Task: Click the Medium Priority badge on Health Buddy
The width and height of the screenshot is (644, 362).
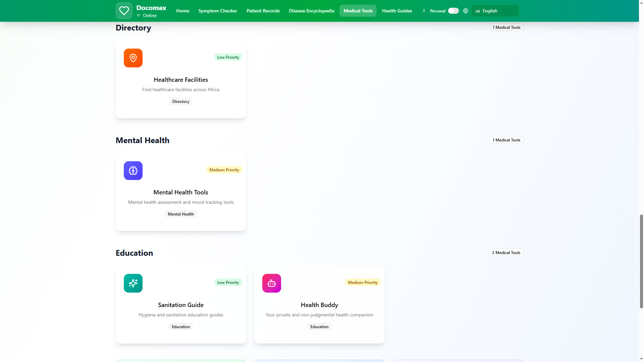Action: coord(363,283)
